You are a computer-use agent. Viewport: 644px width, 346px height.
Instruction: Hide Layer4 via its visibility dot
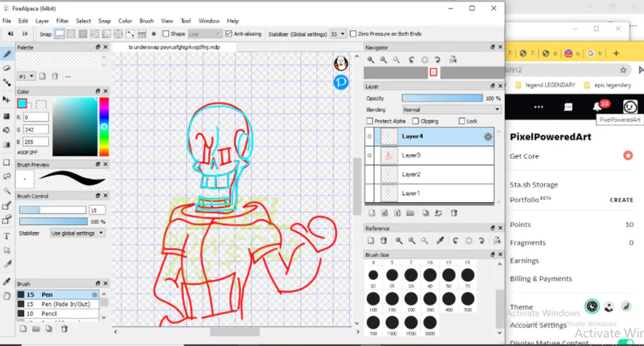[x=370, y=137]
